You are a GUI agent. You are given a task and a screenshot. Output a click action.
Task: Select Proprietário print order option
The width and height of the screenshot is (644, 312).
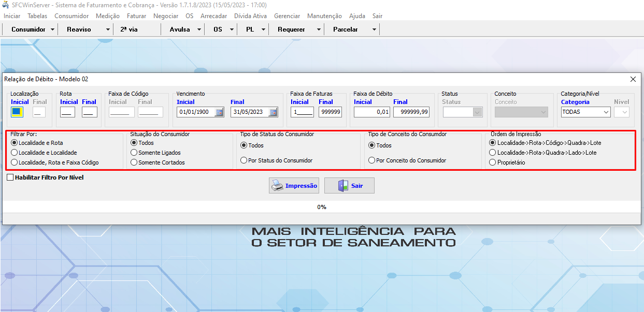click(493, 162)
